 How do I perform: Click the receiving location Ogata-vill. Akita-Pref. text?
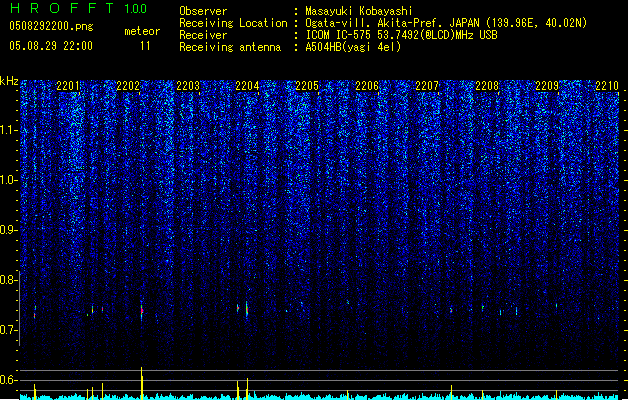tap(393, 23)
